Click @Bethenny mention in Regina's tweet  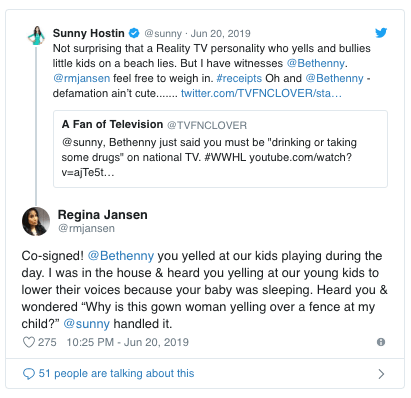(x=121, y=256)
